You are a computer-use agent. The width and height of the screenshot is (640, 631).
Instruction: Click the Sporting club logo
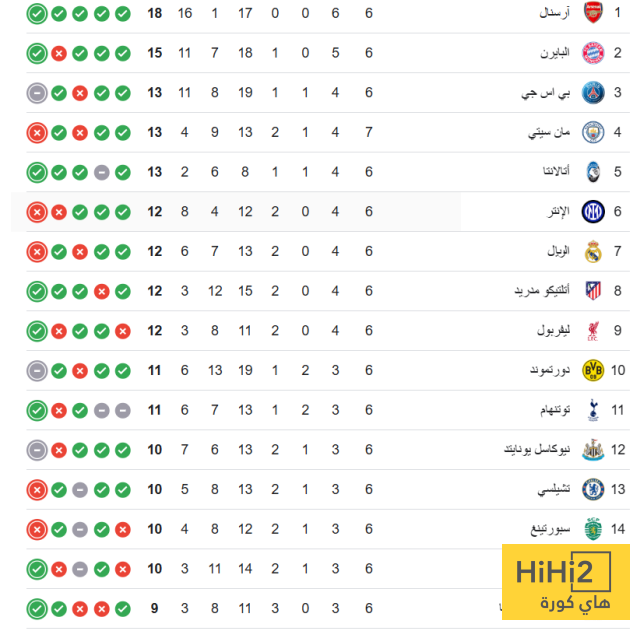pyautogui.click(x=593, y=529)
